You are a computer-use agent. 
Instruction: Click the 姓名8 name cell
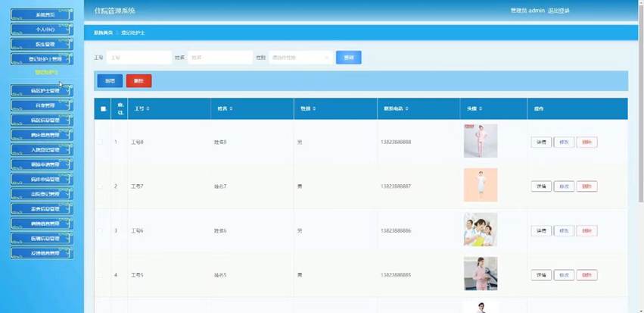coord(220,142)
